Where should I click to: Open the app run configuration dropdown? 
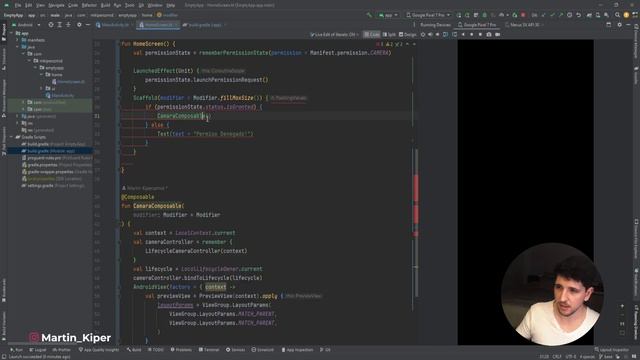pos(388,15)
